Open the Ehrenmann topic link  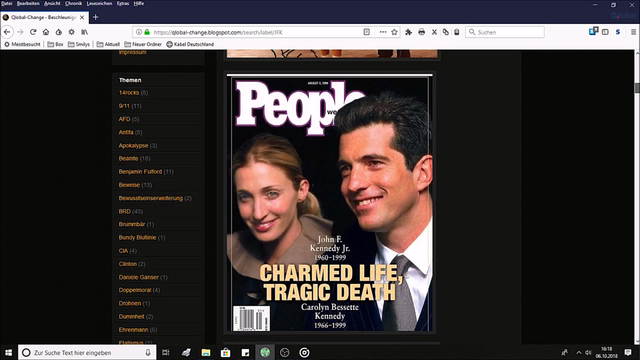[x=133, y=329]
